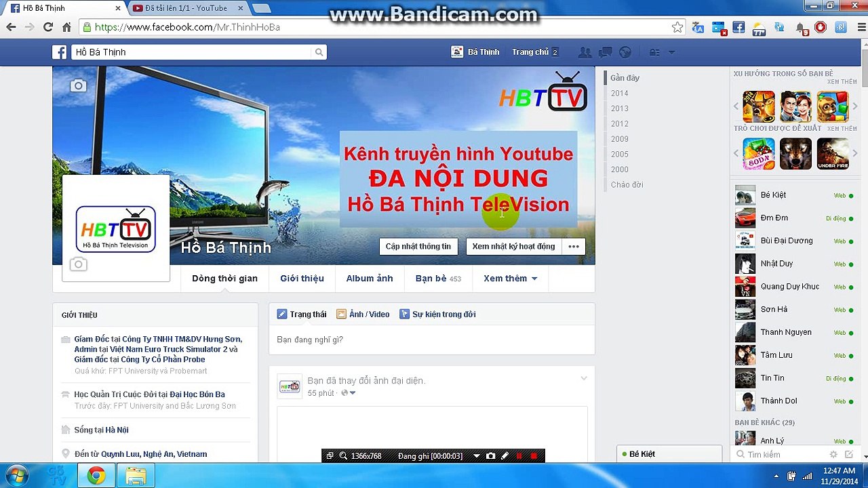The image size is (868, 488).
Task: Switch to the Dòng thời gian tab
Action: coord(224,279)
